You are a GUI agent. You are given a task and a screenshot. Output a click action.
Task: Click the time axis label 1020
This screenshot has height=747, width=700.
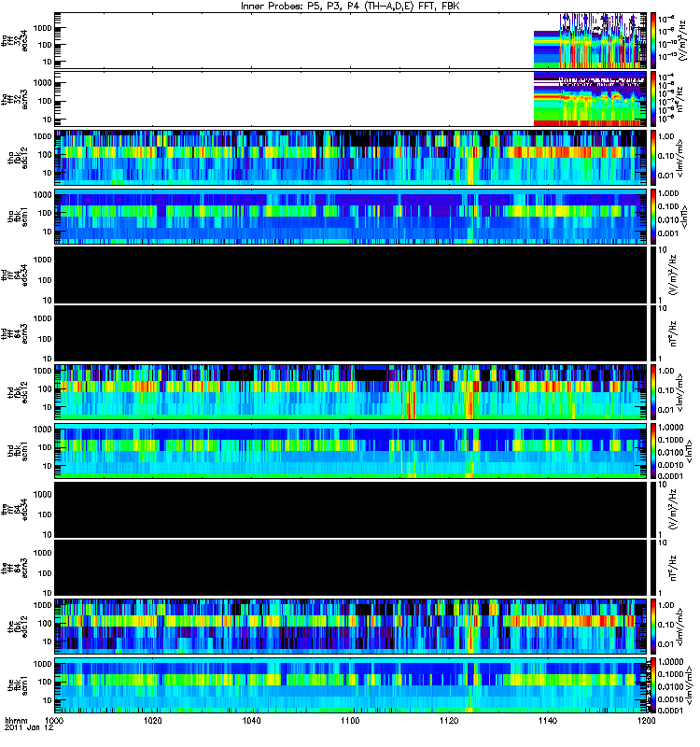153,721
